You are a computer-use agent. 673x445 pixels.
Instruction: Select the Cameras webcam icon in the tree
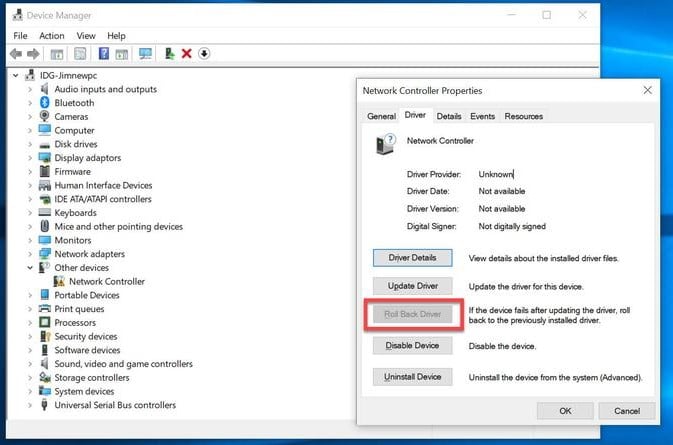point(44,116)
